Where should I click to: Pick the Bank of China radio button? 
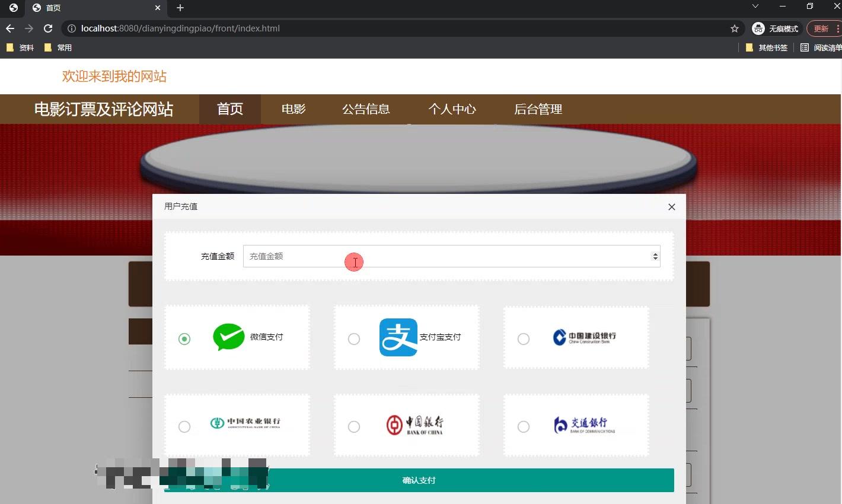point(354,426)
